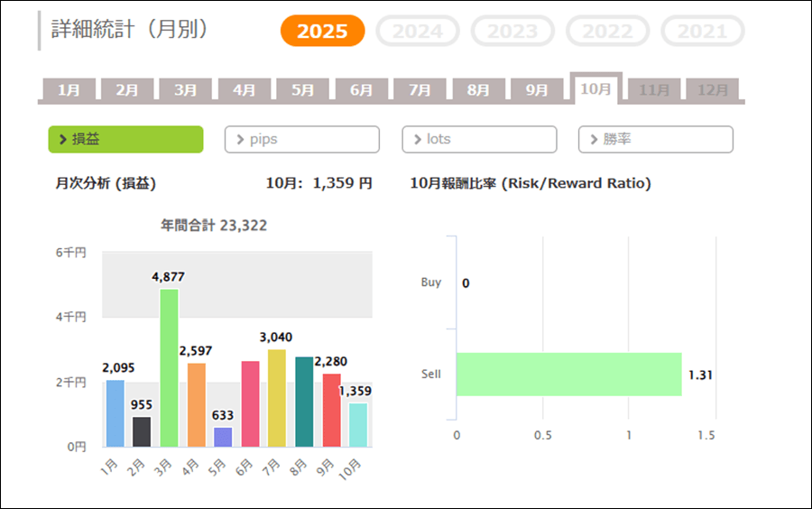Switch to the 3月 tab
The height and width of the screenshot is (509, 812).
pos(186,90)
